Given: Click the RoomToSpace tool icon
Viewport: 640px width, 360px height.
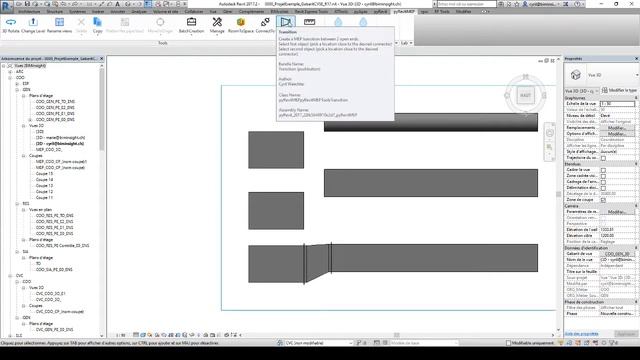Looking at the screenshot, I should [x=241, y=22].
